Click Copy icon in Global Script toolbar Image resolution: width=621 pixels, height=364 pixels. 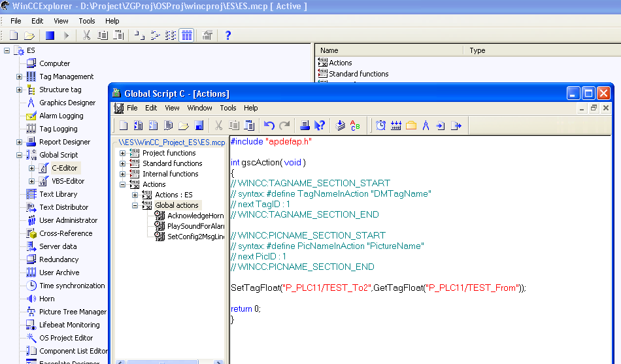click(234, 125)
